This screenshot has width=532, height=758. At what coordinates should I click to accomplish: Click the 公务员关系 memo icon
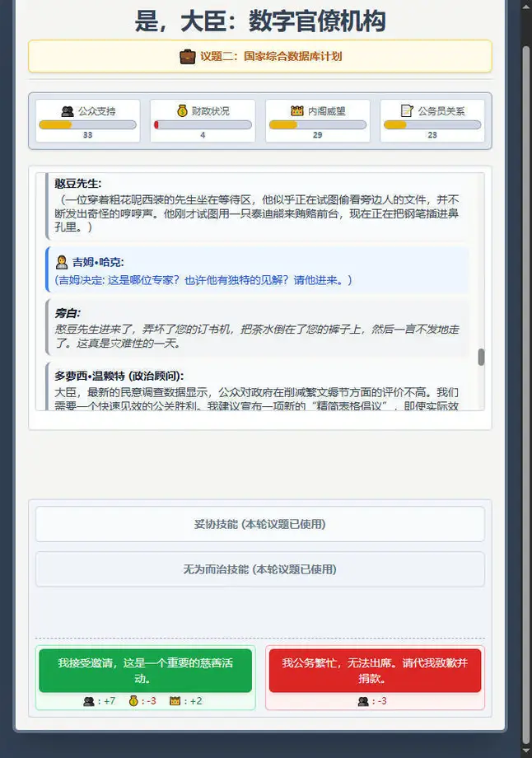tap(407, 111)
